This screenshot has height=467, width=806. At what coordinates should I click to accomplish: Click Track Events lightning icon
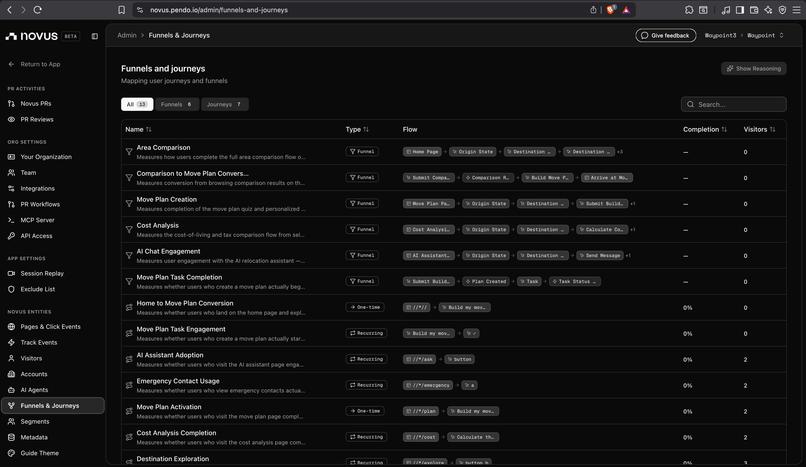[11, 342]
